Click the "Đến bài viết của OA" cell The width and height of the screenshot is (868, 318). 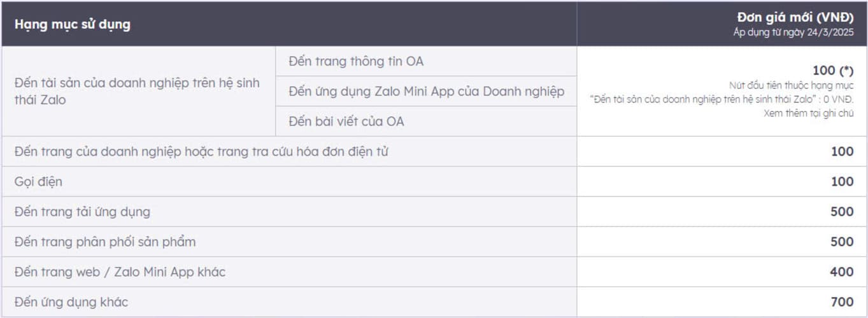346,121
